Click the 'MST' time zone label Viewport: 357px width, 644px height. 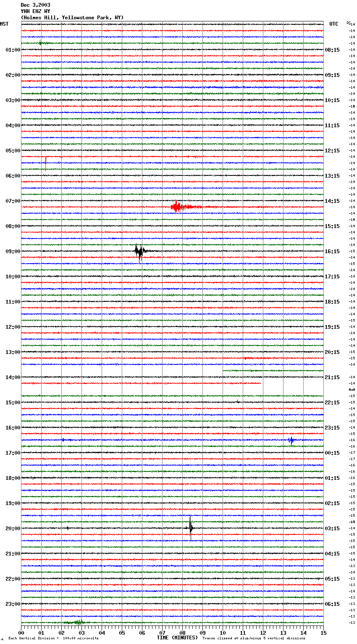tap(4, 24)
